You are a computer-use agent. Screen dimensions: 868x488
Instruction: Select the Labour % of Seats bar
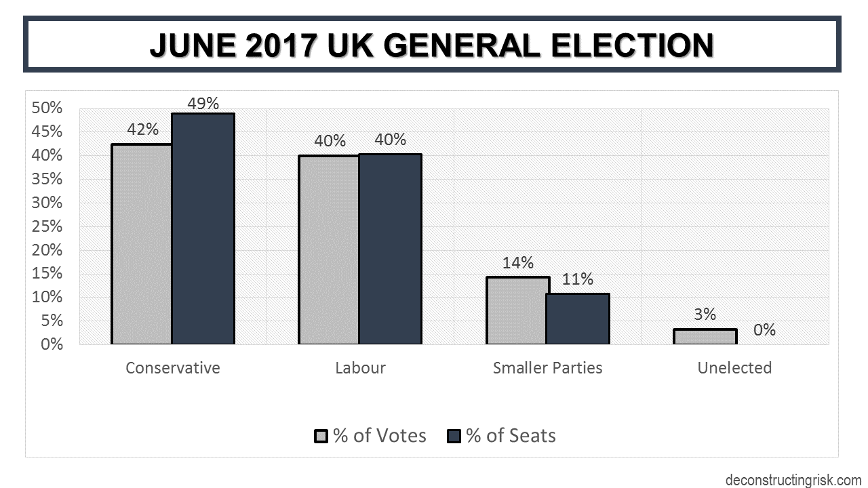click(x=390, y=249)
